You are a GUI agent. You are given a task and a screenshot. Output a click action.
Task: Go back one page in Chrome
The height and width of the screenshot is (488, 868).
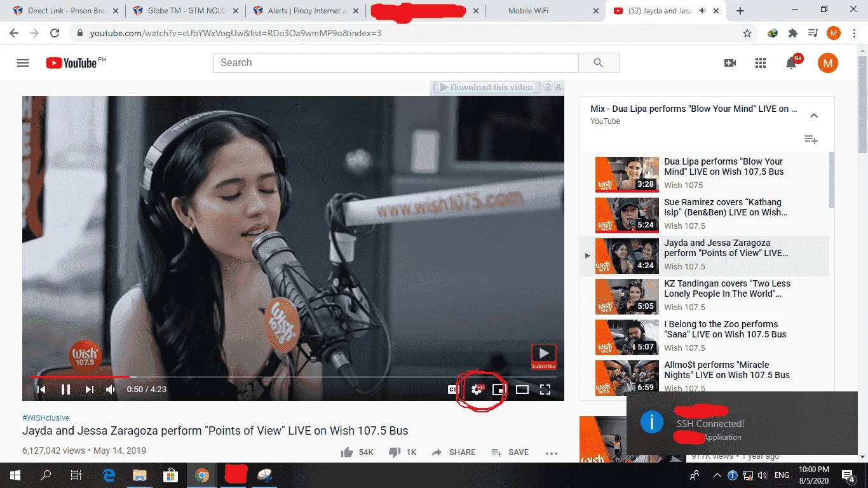[14, 33]
